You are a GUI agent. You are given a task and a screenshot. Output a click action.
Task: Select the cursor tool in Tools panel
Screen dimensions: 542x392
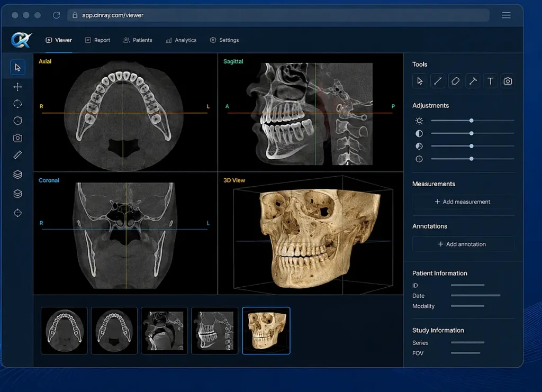coord(420,81)
